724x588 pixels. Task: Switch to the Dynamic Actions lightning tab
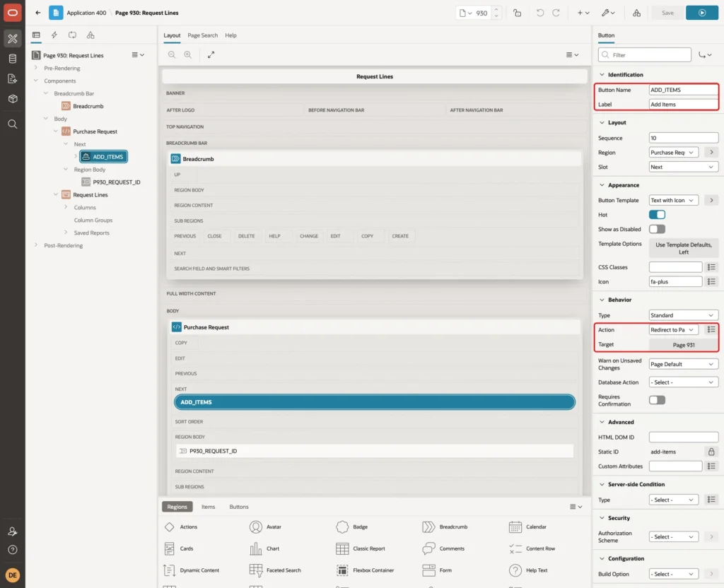click(54, 35)
